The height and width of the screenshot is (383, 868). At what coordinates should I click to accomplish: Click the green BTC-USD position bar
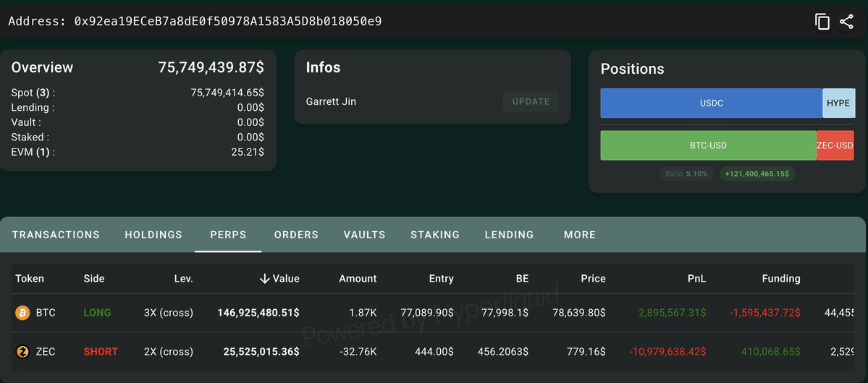click(708, 146)
